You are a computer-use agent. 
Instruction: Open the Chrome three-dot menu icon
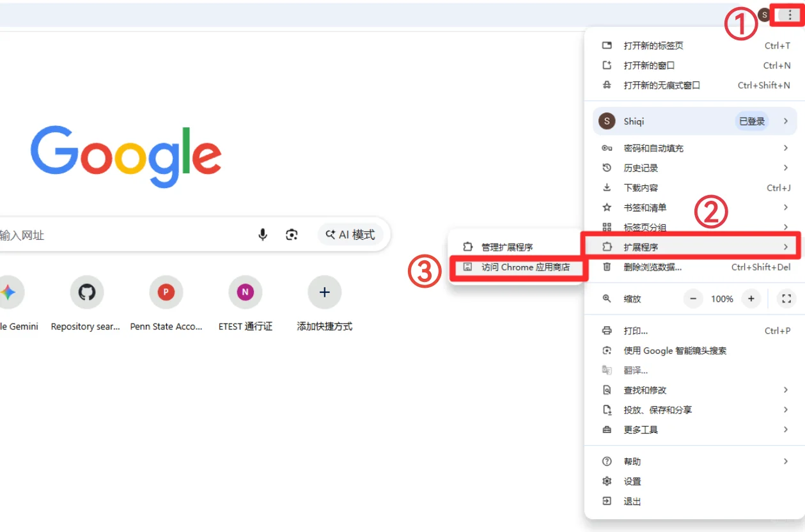[790, 13]
